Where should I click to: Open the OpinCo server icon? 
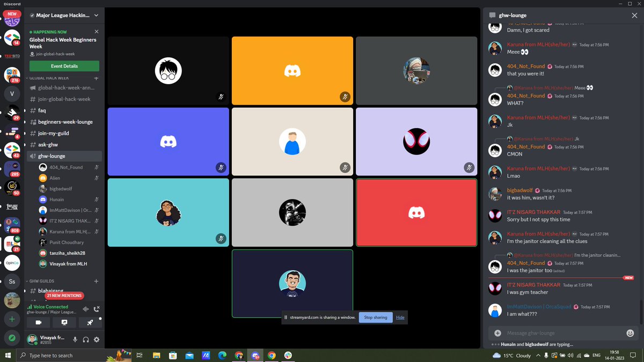pos(12,263)
